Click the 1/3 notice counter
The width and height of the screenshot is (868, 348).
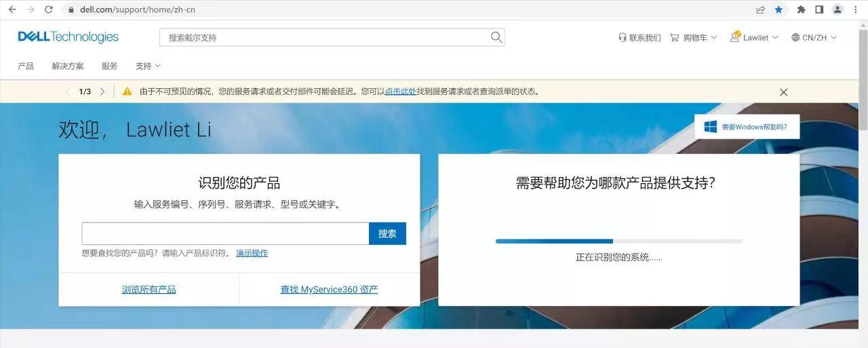pyautogui.click(x=85, y=92)
